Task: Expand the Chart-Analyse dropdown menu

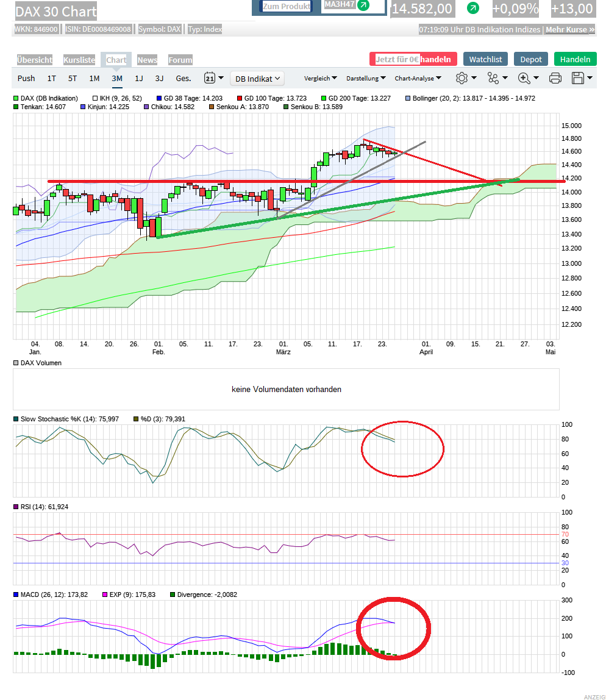Action: (418, 78)
